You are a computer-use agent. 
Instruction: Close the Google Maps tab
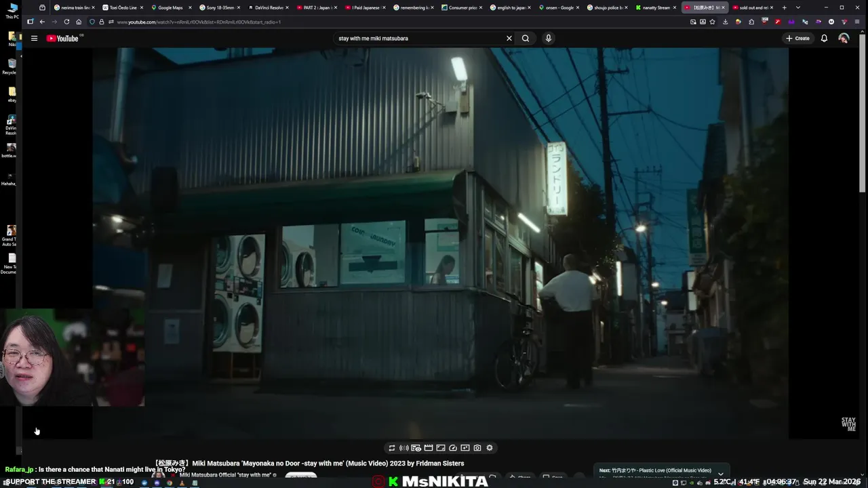[x=190, y=7]
